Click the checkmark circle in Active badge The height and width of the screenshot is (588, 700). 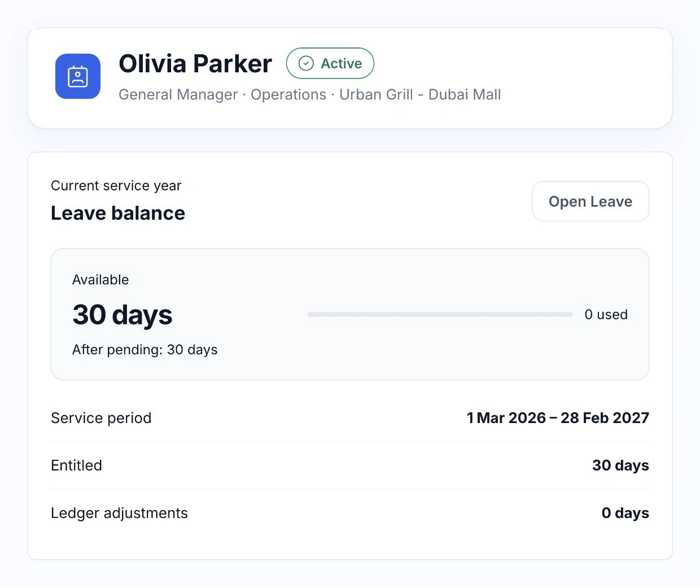pyautogui.click(x=306, y=63)
